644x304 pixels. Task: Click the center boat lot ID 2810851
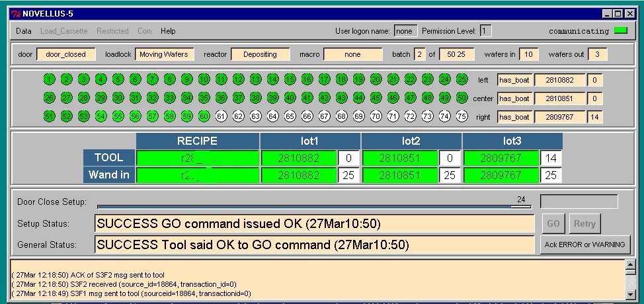point(560,98)
